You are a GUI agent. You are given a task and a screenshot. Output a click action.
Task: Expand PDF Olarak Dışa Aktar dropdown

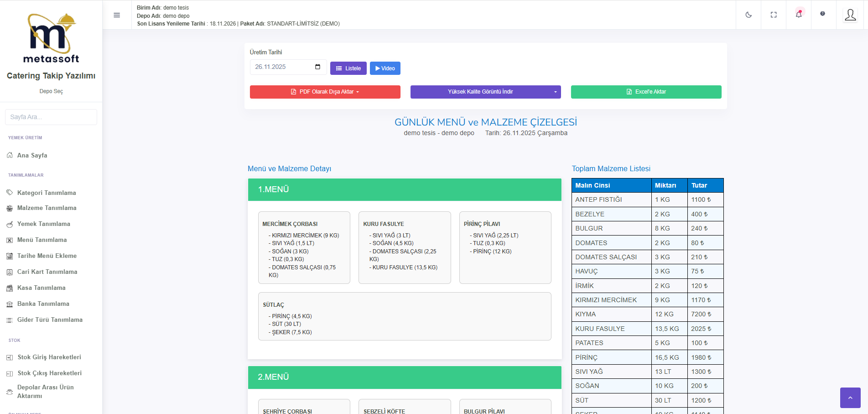pyautogui.click(x=325, y=92)
